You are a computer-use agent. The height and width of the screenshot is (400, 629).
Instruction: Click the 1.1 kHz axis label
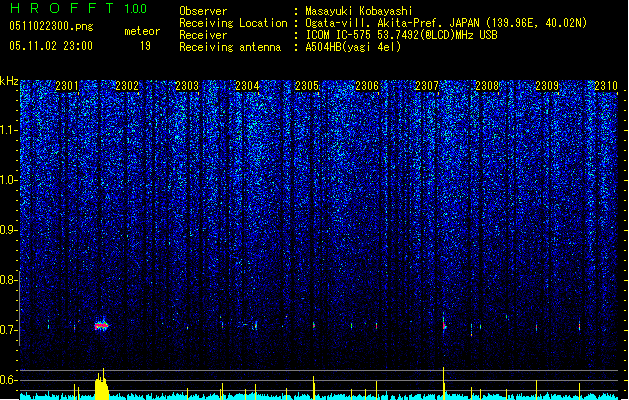8,131
